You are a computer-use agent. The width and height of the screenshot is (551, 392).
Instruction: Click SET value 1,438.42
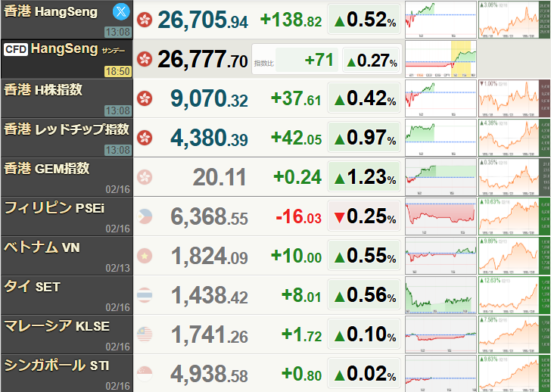click(x=209, y=295)
